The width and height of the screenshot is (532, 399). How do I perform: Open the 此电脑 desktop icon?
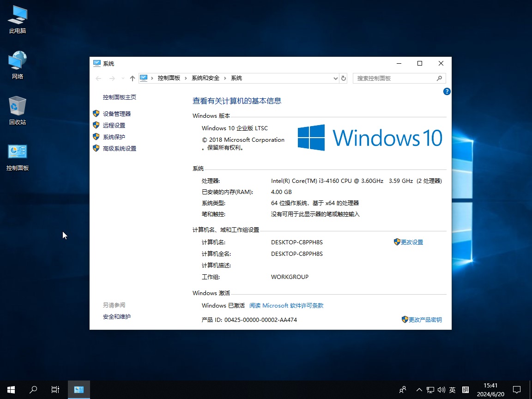click(17, 20)
